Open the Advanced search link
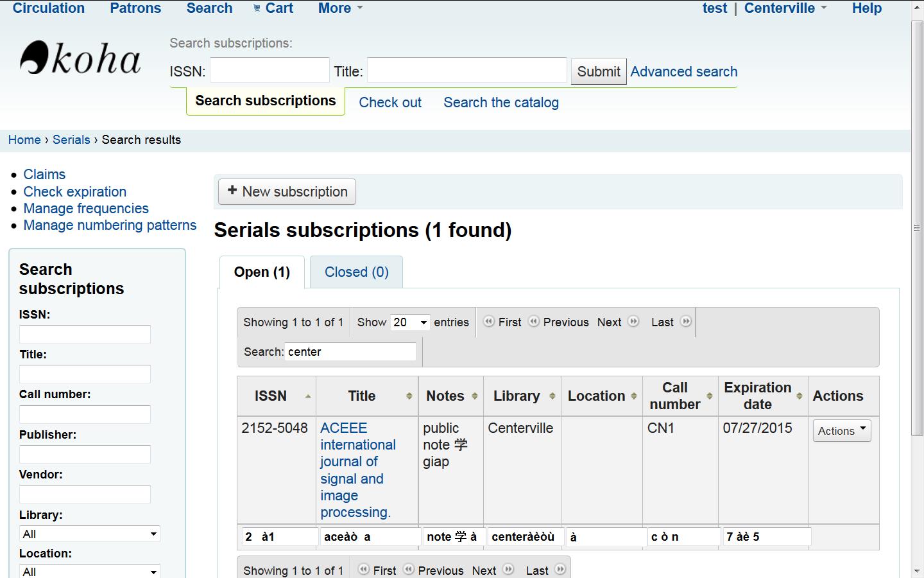924x578 pixels. click(x=683, y=72)
